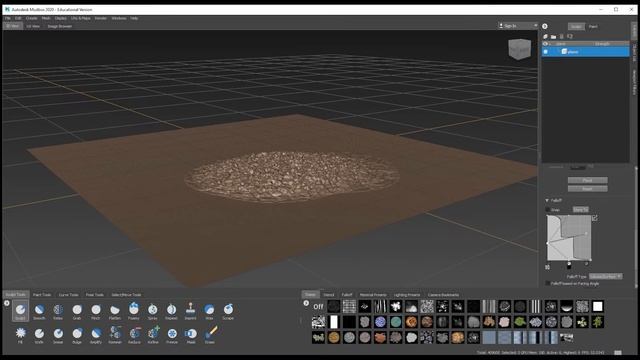
Task: Click the delete layer trash icon
Action: (562, 36)
